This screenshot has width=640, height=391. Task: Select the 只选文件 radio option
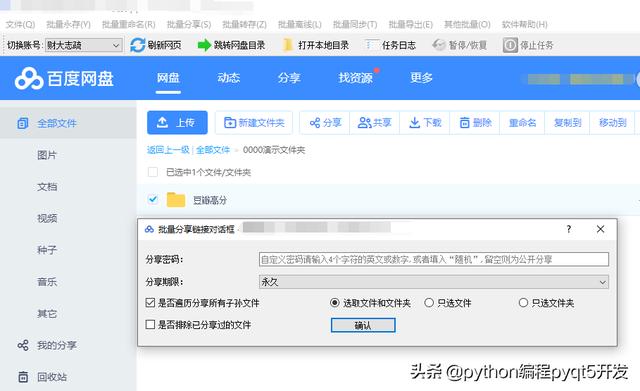[x=429, y=303]
